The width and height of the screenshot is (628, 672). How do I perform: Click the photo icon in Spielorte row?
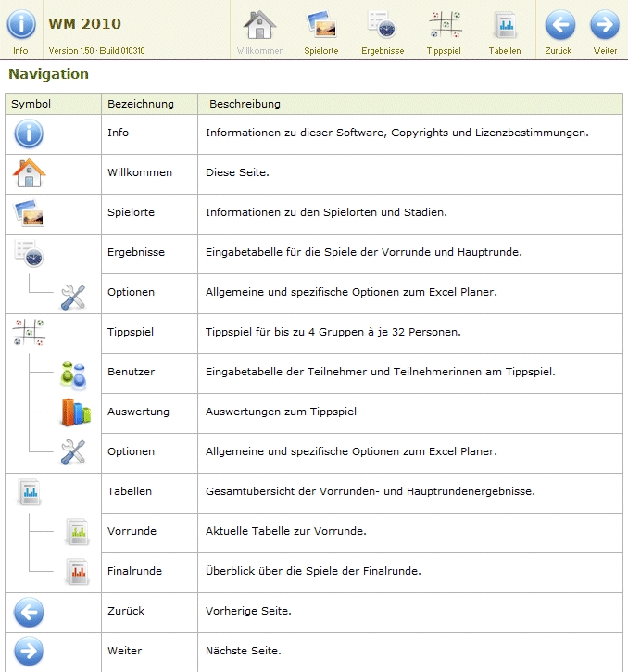(x=30, y=213)
